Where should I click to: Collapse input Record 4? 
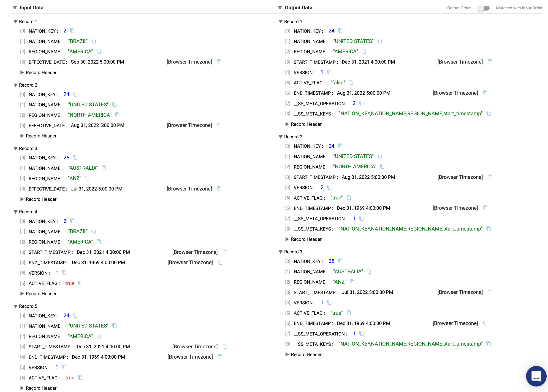click(16, 212)
